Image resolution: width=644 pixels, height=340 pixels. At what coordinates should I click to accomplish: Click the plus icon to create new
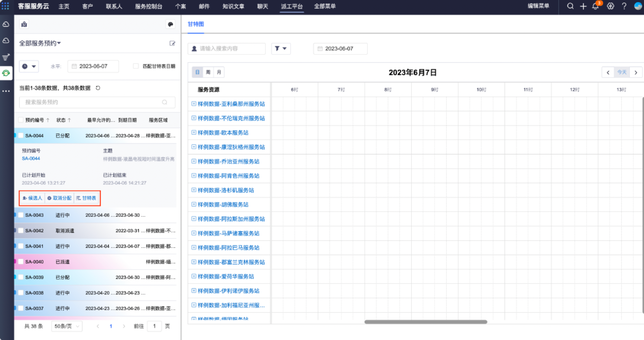coord(583,6)
